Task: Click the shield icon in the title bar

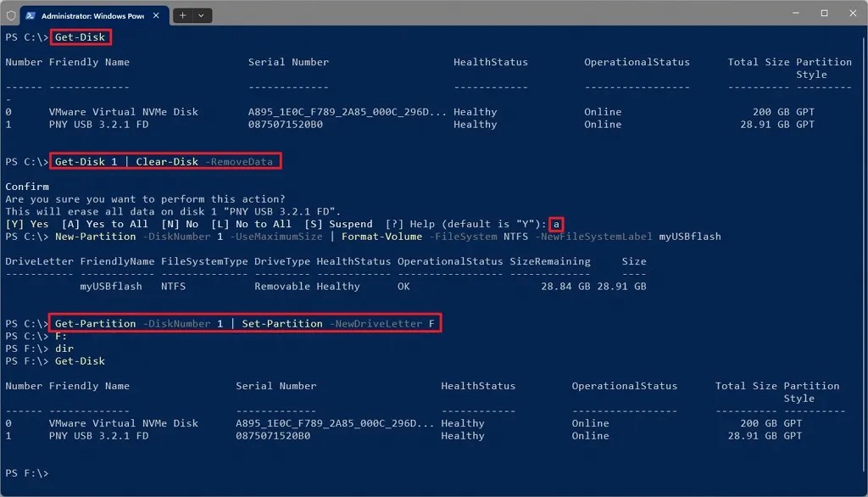Action: tap(10, 15)
